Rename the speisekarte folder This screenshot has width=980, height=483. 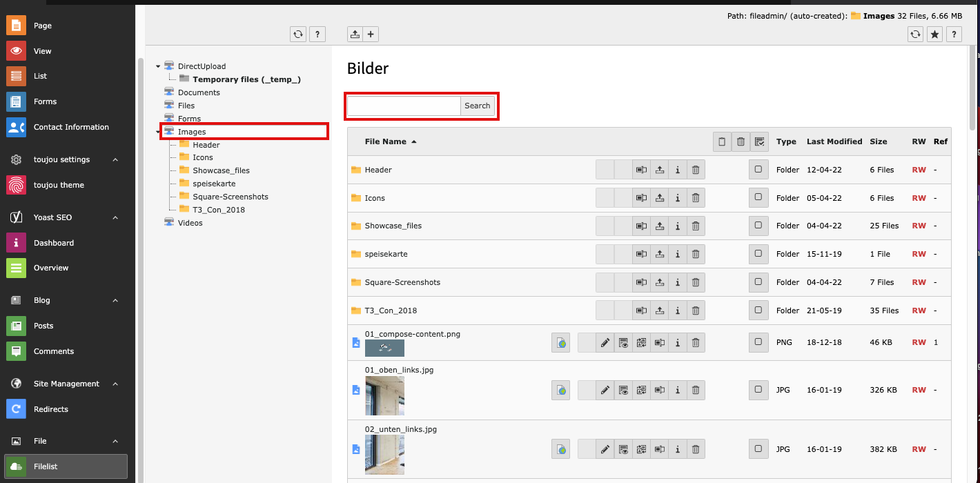[641, 254]
